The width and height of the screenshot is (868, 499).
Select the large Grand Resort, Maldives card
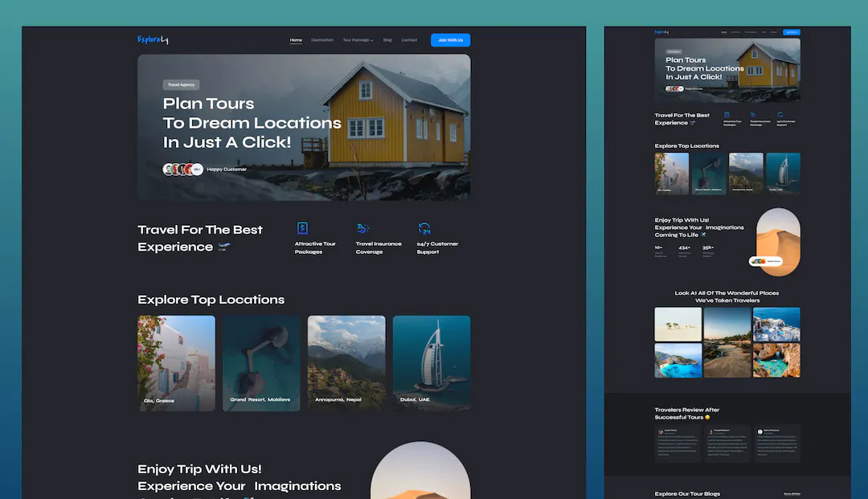point(261,363)
